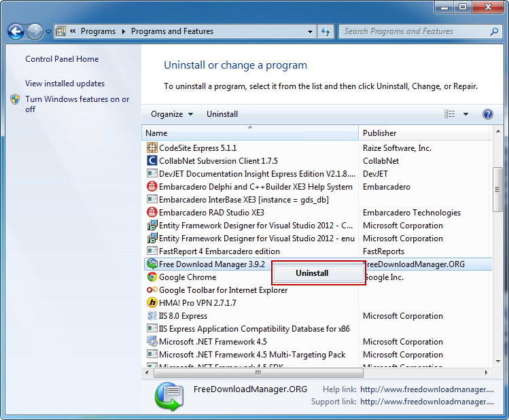Screen dimensions: 509x420
Task: Click the Embarcadero RAD Studio XE3 icon
Action: tap(152, 212)
